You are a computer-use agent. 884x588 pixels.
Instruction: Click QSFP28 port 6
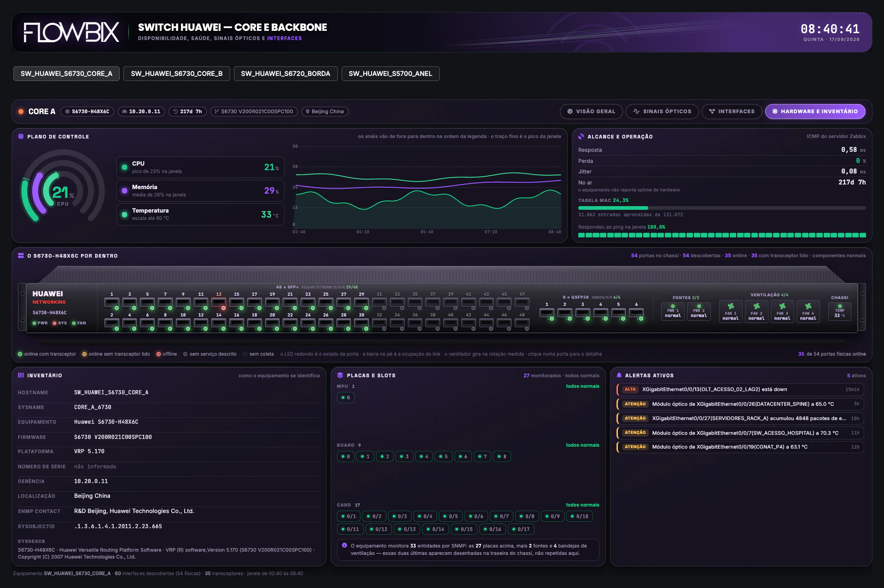636,313
